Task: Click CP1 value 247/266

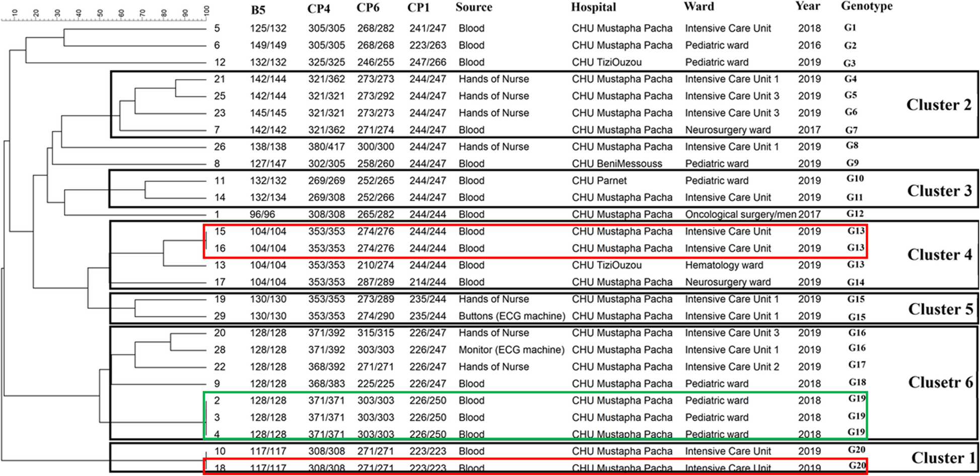Action: point(428,62)
